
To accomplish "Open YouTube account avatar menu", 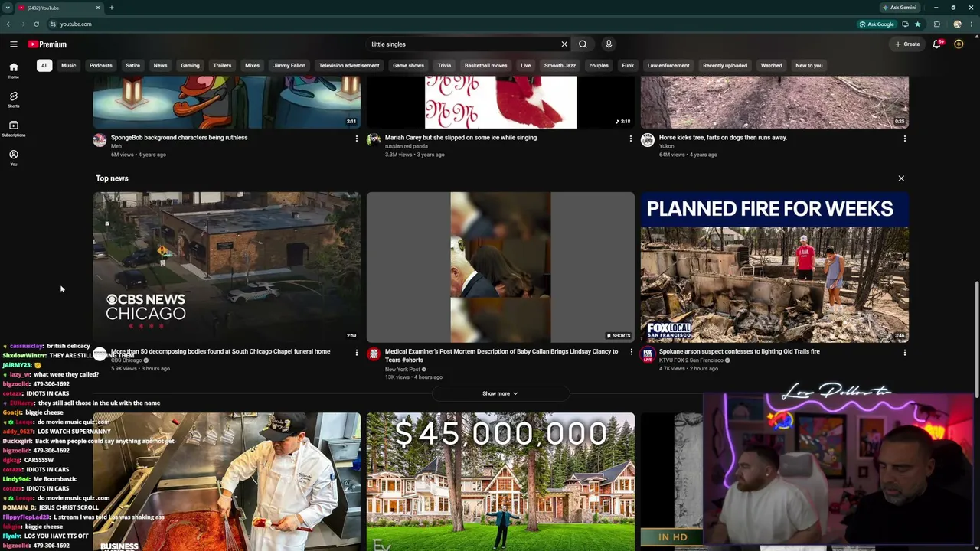I will coord(959,44).
